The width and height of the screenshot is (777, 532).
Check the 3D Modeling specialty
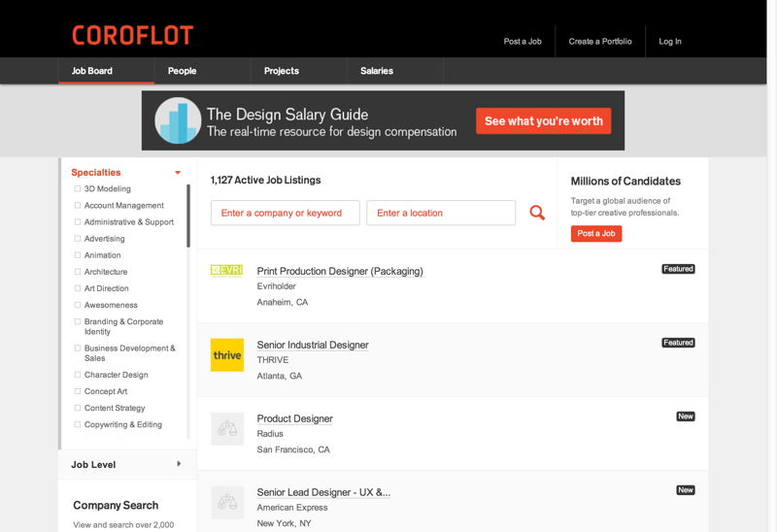(x=78, y=188)
